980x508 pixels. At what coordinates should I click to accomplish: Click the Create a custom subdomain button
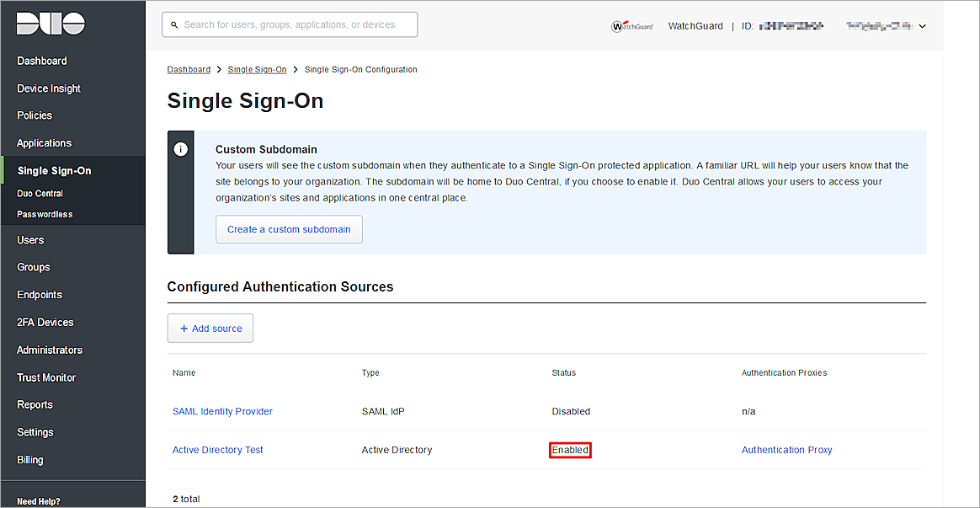click(289, 229)
